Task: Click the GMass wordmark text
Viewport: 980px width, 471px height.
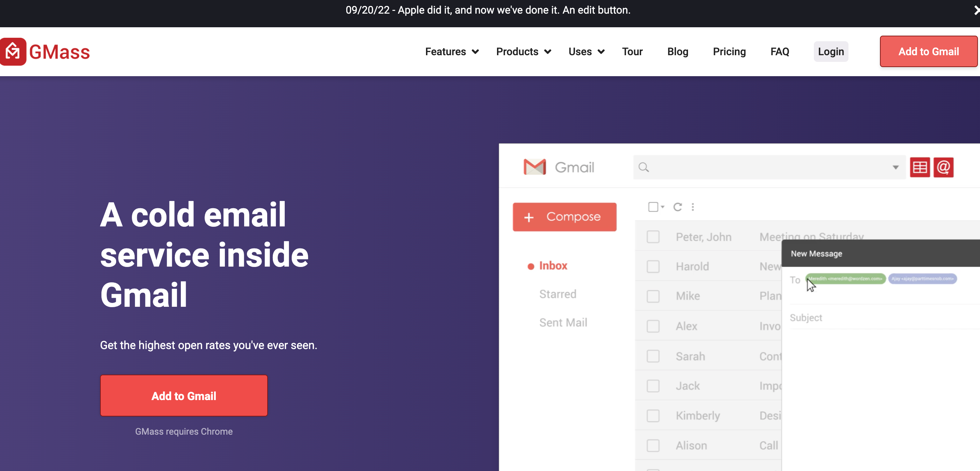Action: point(59,52)
